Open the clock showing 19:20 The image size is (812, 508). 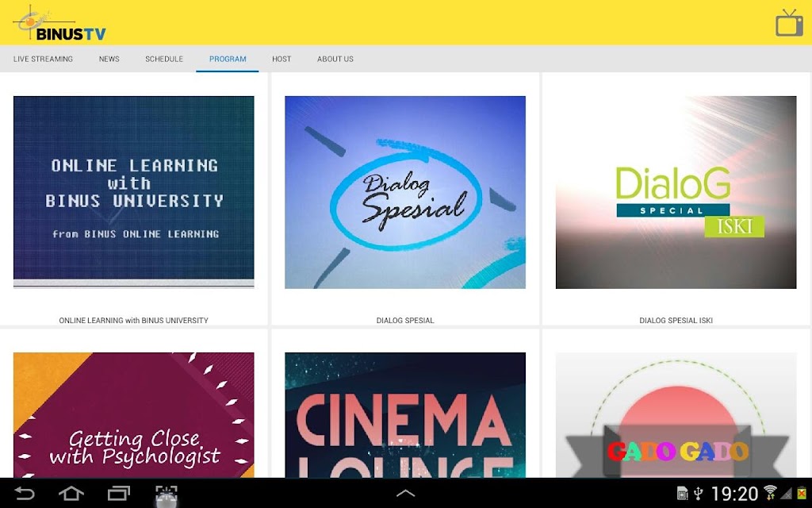pos(734,494)
